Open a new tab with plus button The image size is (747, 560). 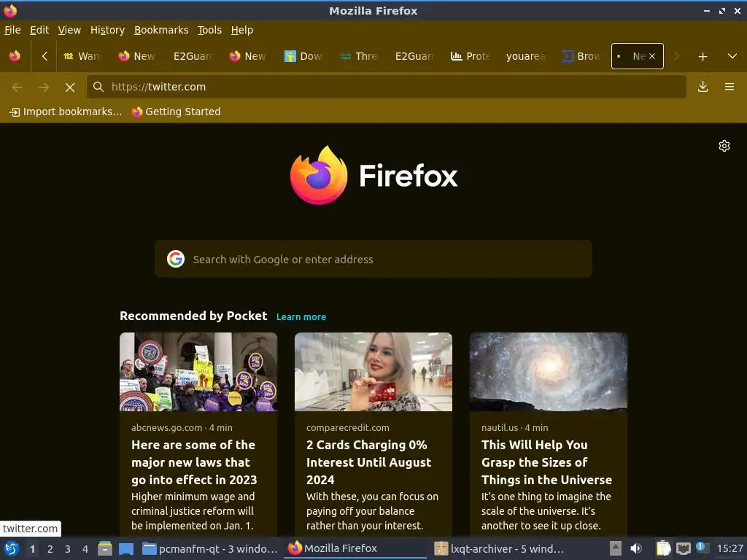click(703, 57)
